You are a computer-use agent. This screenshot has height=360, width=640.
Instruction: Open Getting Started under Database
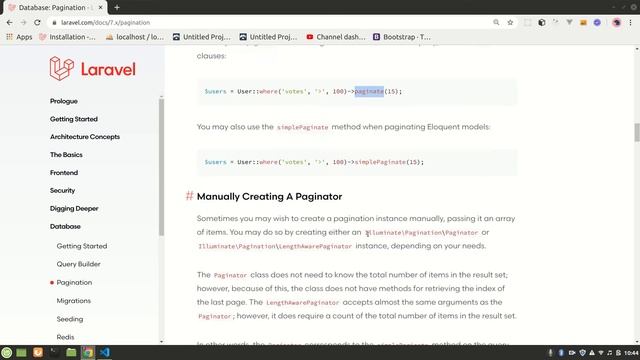point(82,246)
